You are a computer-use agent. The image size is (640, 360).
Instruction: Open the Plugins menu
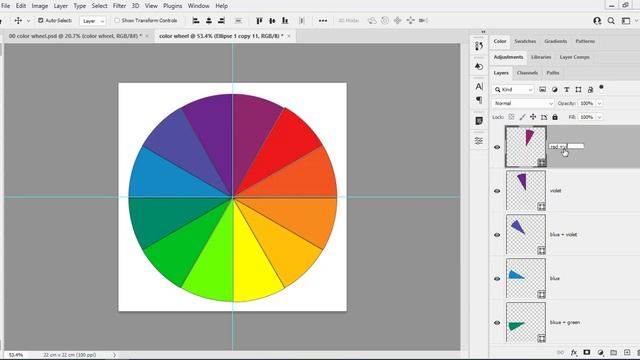(x=173, y=6)
